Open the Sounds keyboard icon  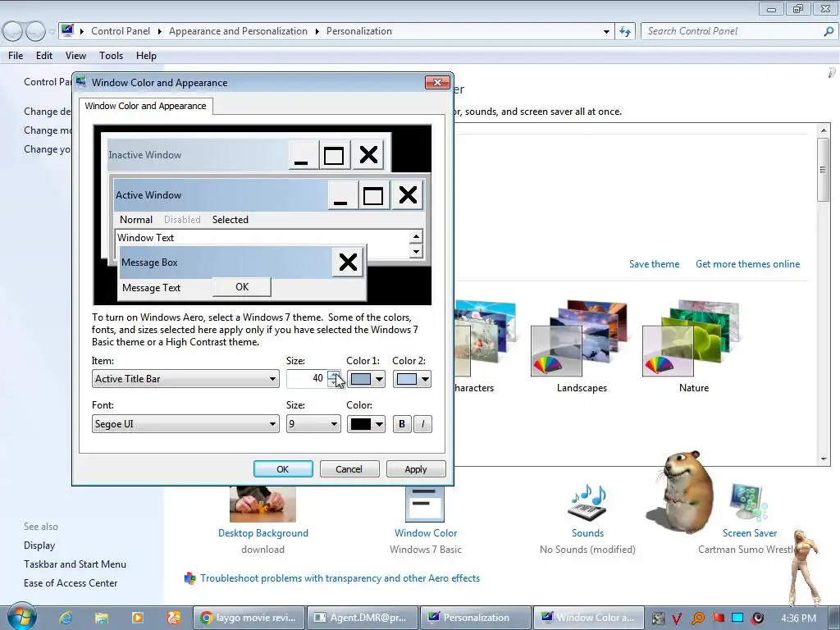coord(587,503)
